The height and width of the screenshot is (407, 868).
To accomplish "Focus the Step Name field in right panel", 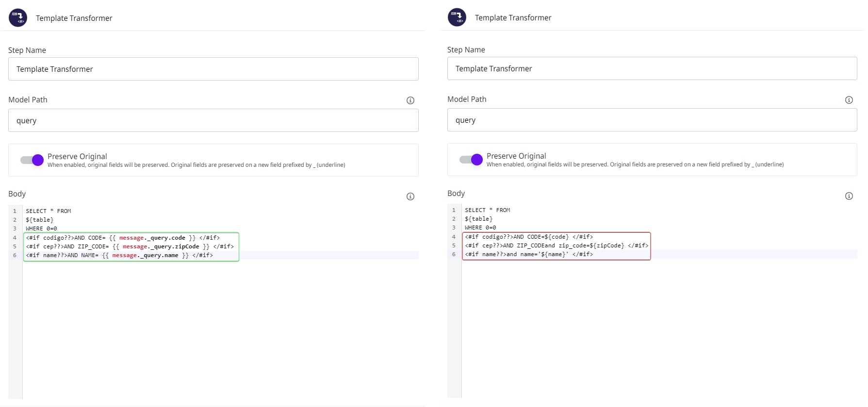I will click(x=652, y=68).
